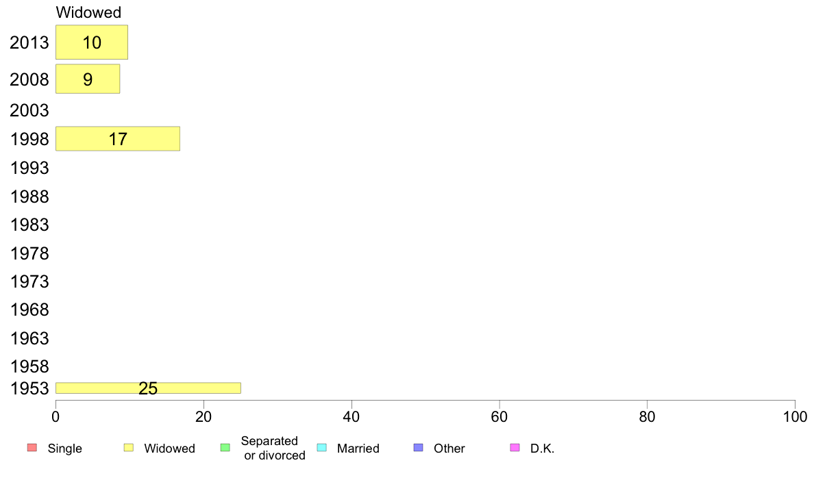Click the 1988 year label
Image resolution: width=814 pixels, height=504 pixels.
[29, 197]
